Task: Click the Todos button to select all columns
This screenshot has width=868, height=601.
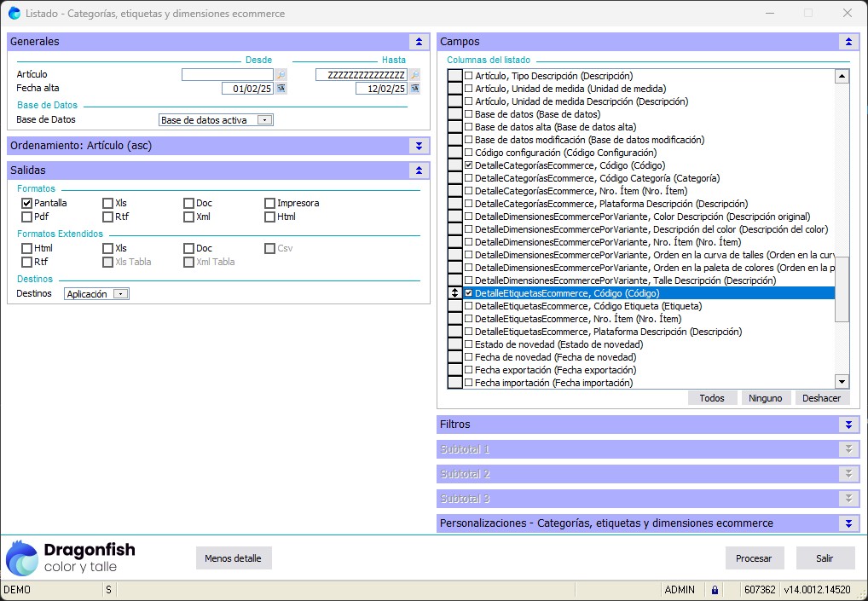Action: [x=712, y=398]
